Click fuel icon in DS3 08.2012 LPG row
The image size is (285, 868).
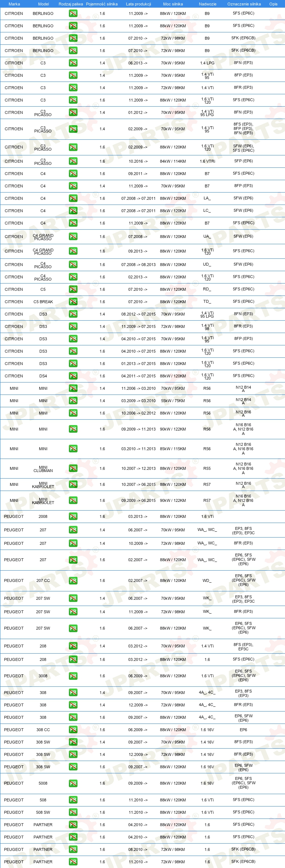73,314
